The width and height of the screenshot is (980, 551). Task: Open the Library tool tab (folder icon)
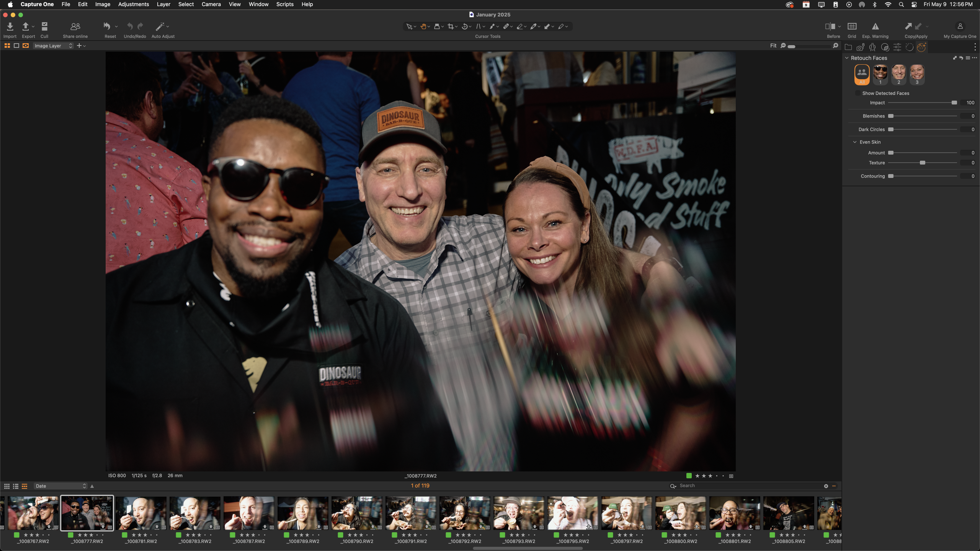point(848,47)
